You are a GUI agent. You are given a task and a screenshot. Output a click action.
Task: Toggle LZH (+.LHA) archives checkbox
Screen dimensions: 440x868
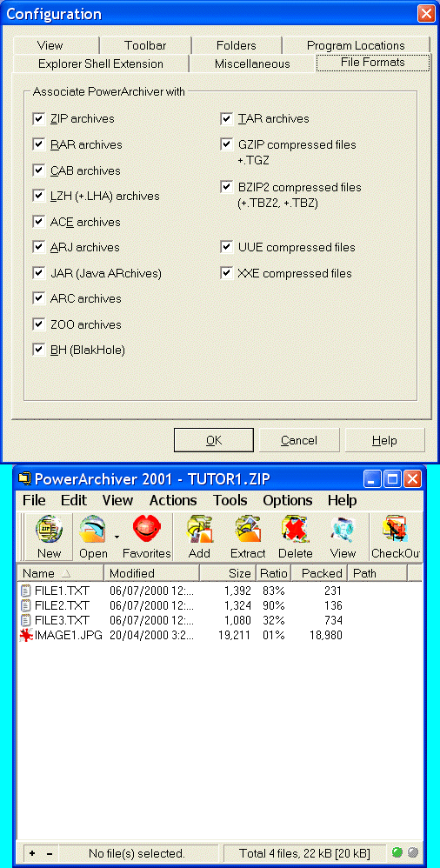39,196
